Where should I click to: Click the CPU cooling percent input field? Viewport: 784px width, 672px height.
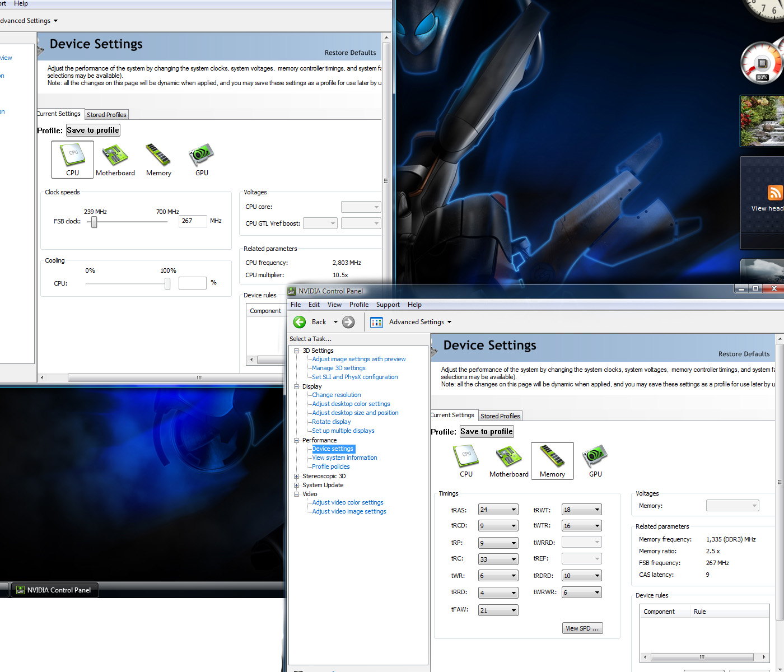pos(193,283)
